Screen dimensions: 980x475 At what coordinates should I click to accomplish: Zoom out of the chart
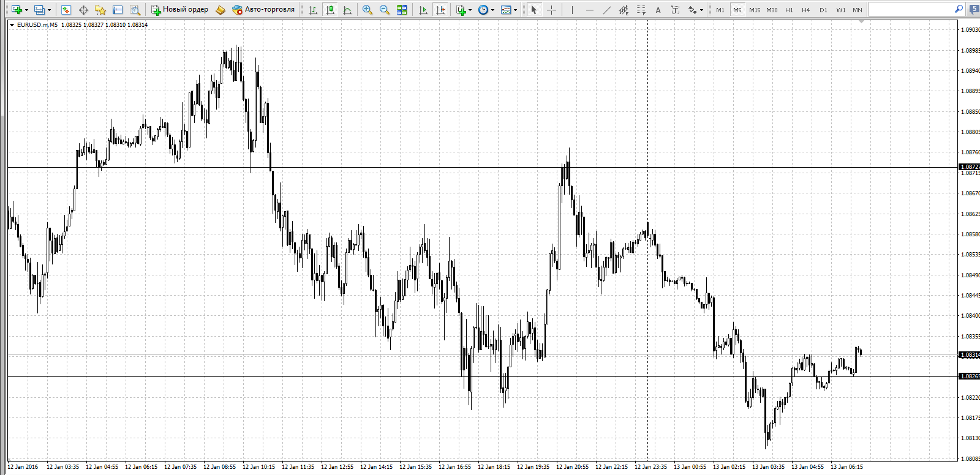(x=385, y=10)
